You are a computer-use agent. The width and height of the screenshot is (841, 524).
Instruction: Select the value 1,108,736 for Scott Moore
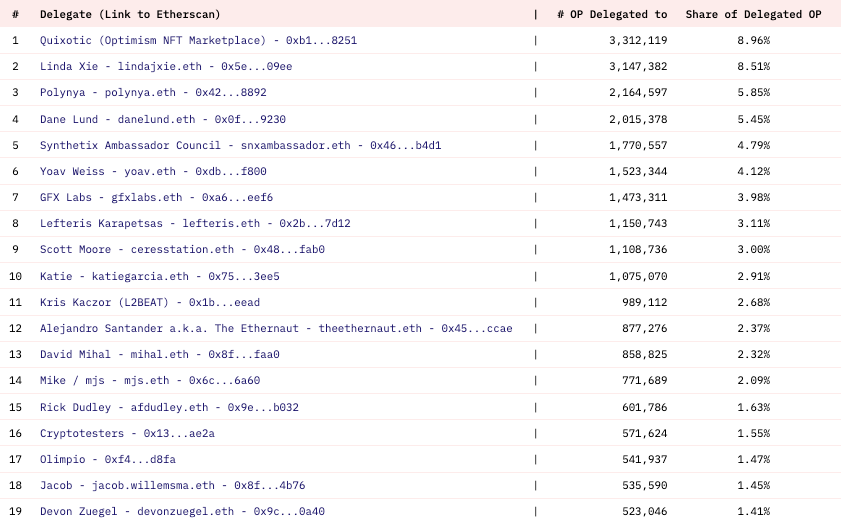pos(638,249)
